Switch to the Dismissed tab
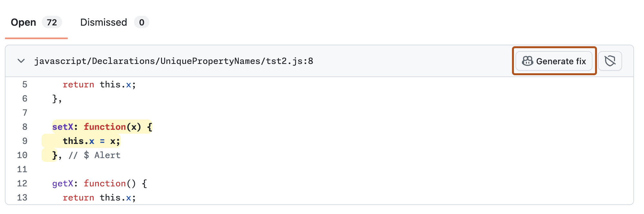Viewport: 644px width, 214px height. point(103,22)
